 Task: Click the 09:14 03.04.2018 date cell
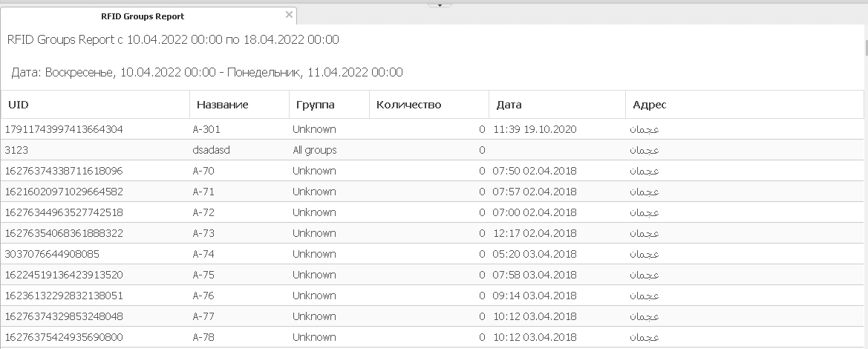pyautogui.click(x=534, y=296)
